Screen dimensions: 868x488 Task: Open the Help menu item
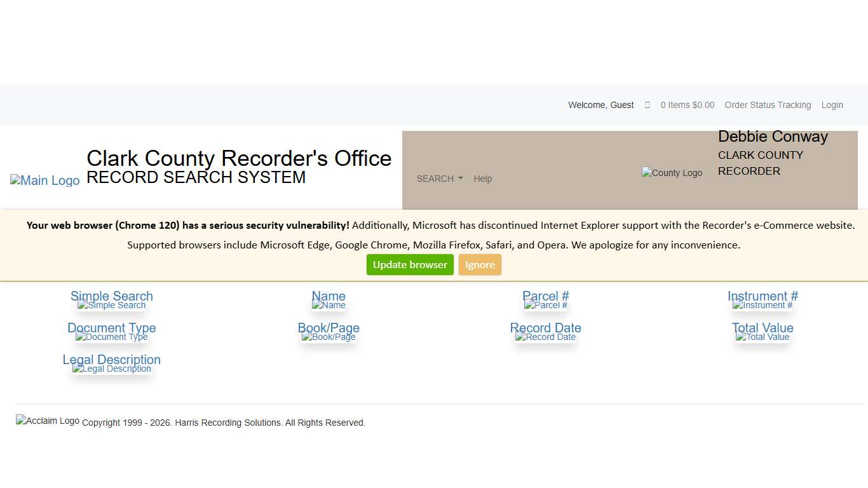click(x=482, y=179)
